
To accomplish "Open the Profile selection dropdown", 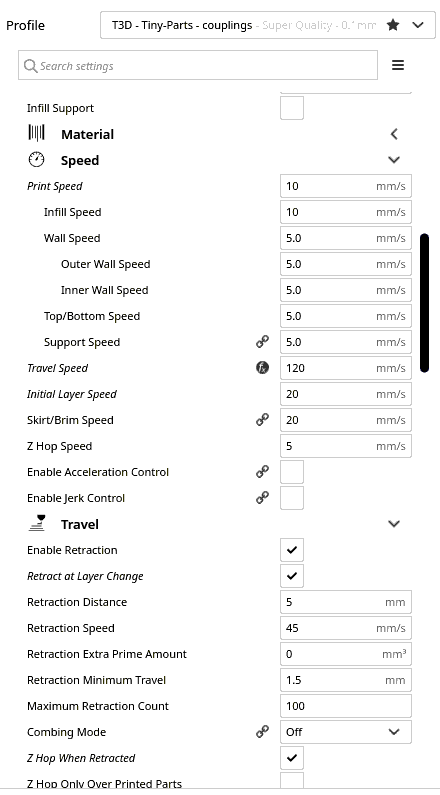I will pos(268,25).
